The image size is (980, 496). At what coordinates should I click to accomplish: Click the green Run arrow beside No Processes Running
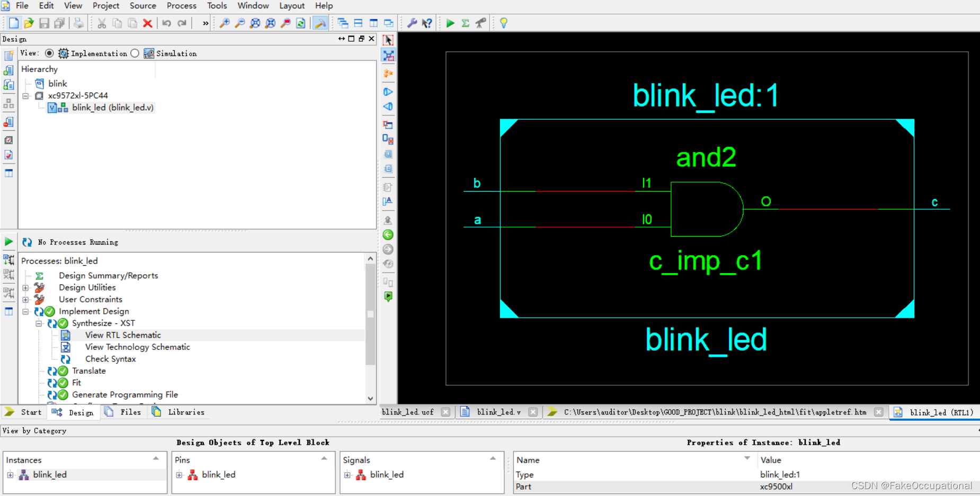pos(8,242)
